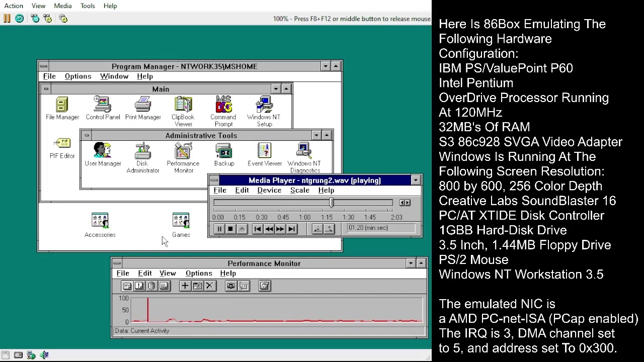
Task: Add counter with plus toolbar button
Action: (x=185, y=286)
